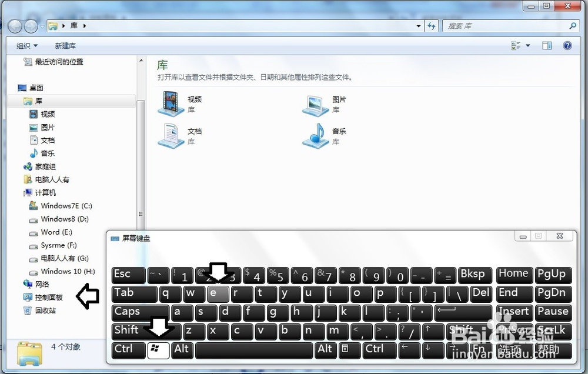Open the change-view dropdown arrow
Viewport: 588px width, 374px height.
(x=526, y=45)
